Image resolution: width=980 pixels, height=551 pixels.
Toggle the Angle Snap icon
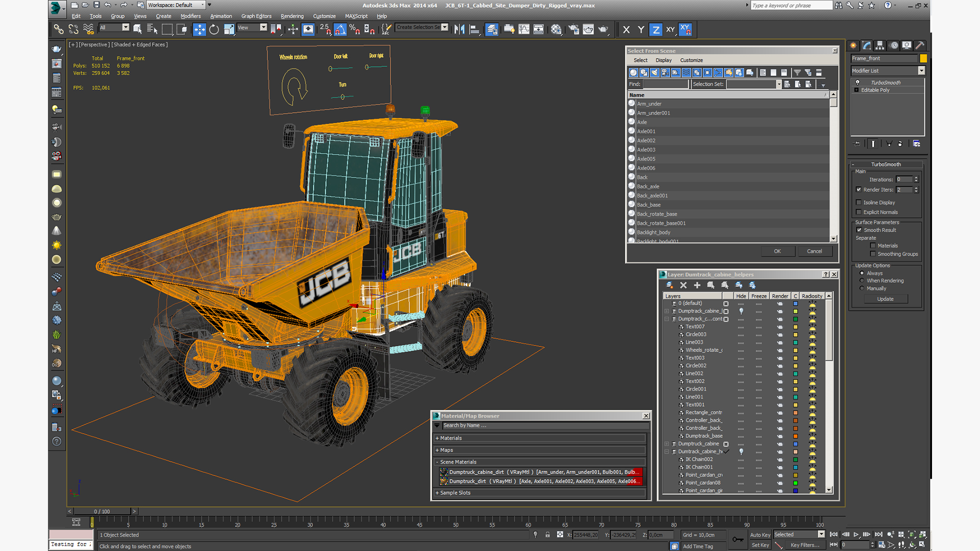coord(340,30)
